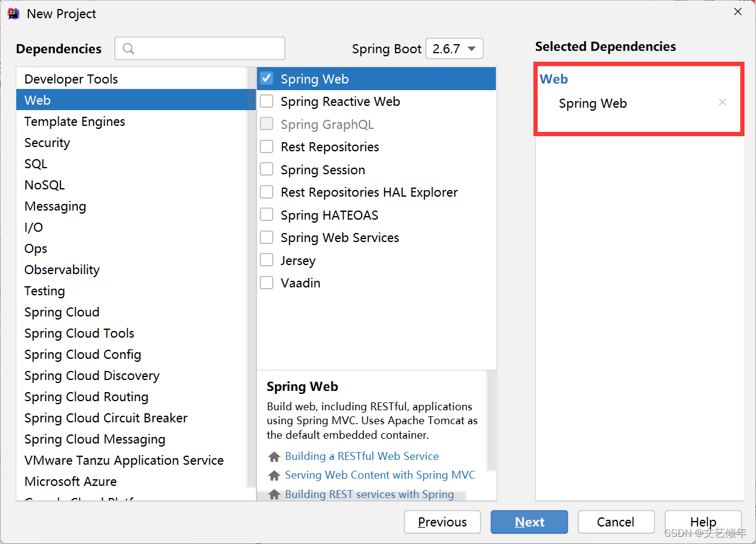The height and width of the screenshot is (544, 756).
Task: Open the Template Engines category
Action: point(132,121)
